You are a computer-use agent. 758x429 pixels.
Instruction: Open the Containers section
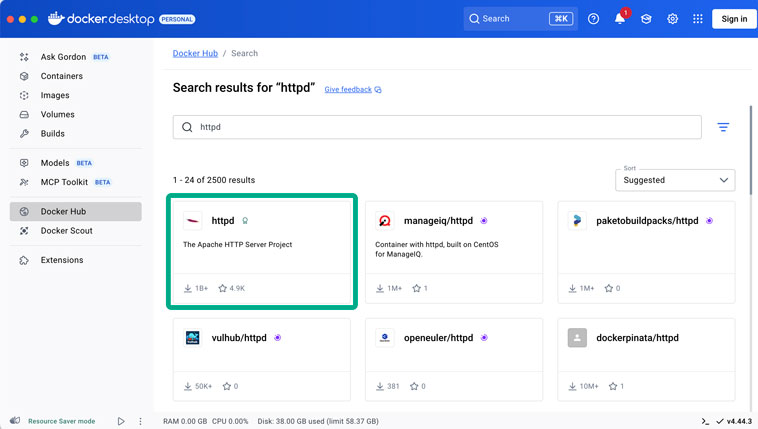pos(61,76)
